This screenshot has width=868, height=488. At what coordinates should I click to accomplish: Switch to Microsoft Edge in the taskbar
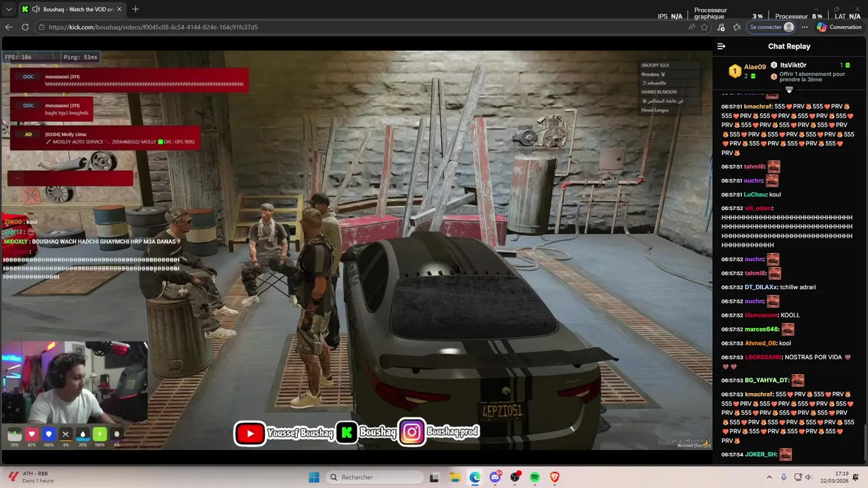475,477
